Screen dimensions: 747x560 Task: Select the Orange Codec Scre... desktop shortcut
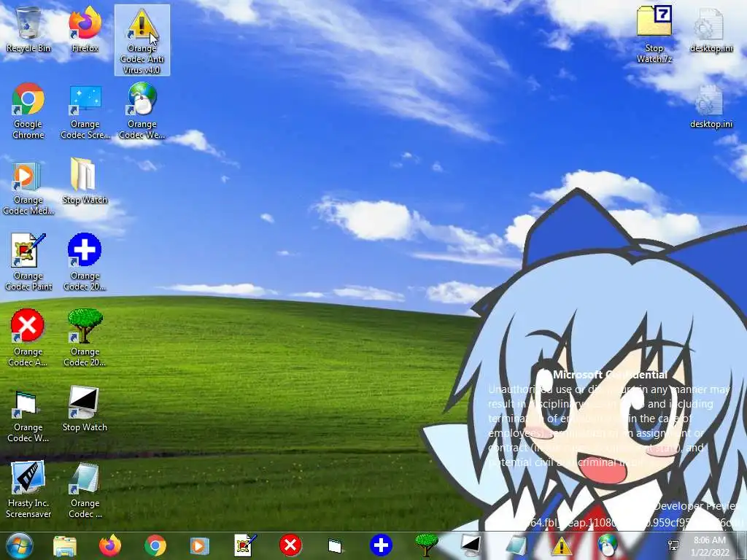tap(85, 111)
